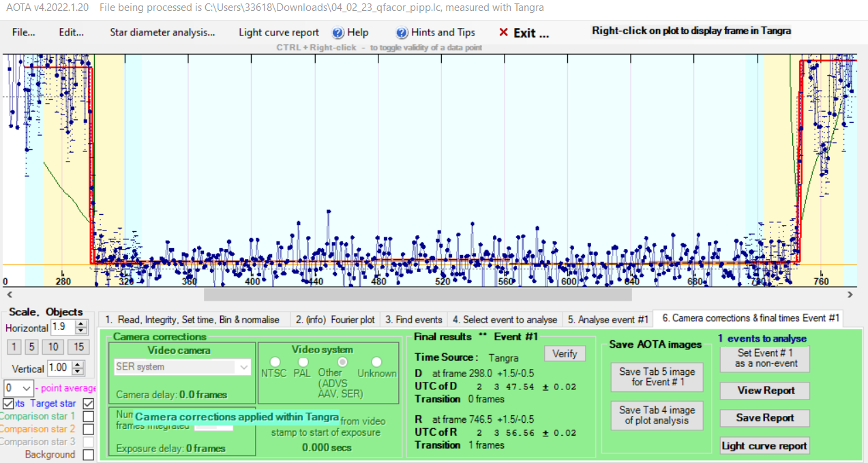Screen dimensions: 868x463
Task: Click the Verify button
Action: click(x=564, y=353)
